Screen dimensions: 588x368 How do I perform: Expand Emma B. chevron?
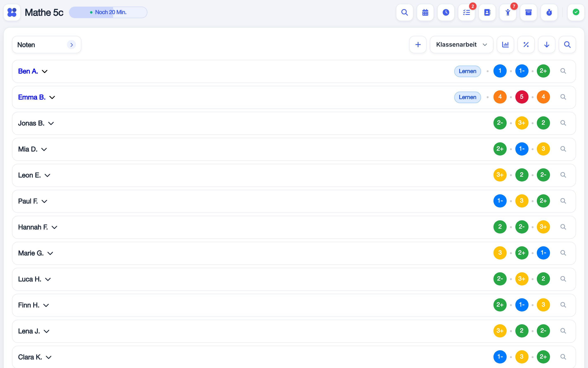pos(52,97)
